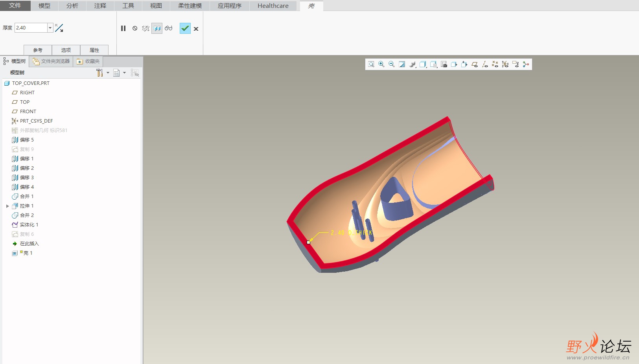Switch to the 文件夹浏览器 tab

pyautogui.click(x=51, y=61)
